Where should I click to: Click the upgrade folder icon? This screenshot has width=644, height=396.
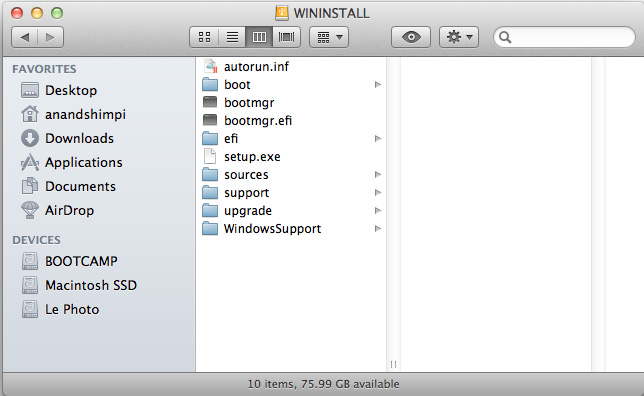(x=210, y=211)
